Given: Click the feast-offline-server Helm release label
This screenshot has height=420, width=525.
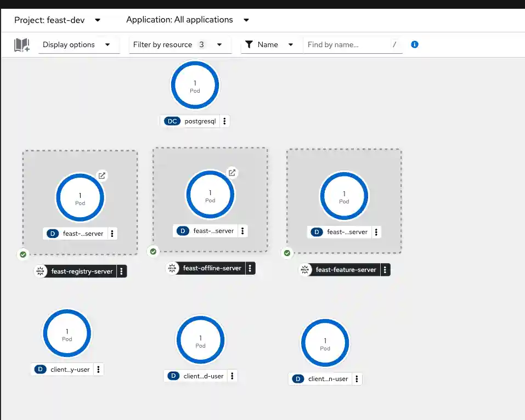Looking at the screenshot, I should (x=212, y=269).
